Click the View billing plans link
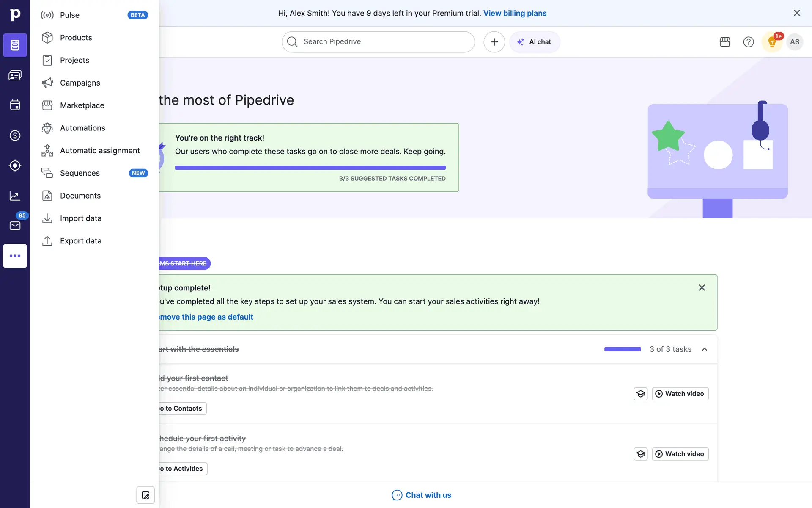Image resolution: width=812 pixels, height=508 pixels. click(515, 13)
